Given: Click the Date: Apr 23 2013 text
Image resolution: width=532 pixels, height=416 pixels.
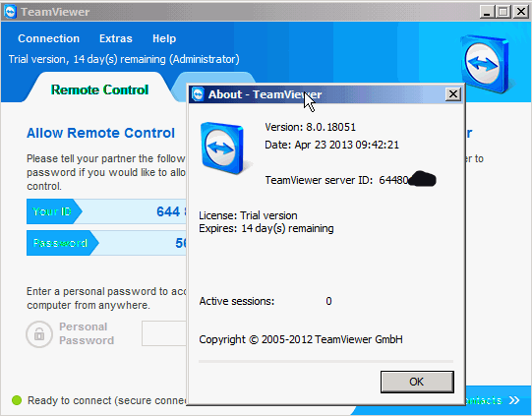Looking at the screenshot, I should pos(331,145).
